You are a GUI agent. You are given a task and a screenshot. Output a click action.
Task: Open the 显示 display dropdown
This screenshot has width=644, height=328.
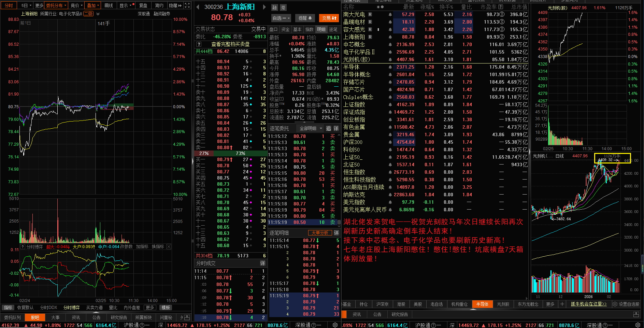click(x=125, y=5)
